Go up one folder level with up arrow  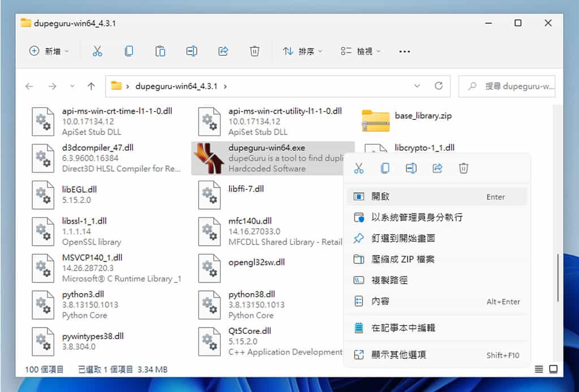tap(91, 86)
